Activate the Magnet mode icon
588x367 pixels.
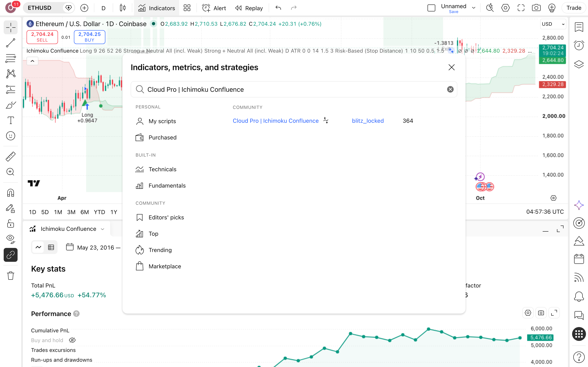[10, 193]
